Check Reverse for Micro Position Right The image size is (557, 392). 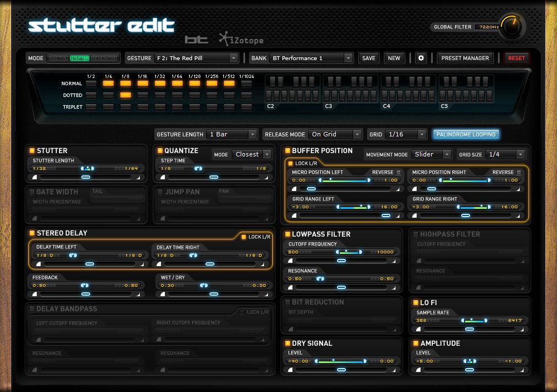click(519, 172)
